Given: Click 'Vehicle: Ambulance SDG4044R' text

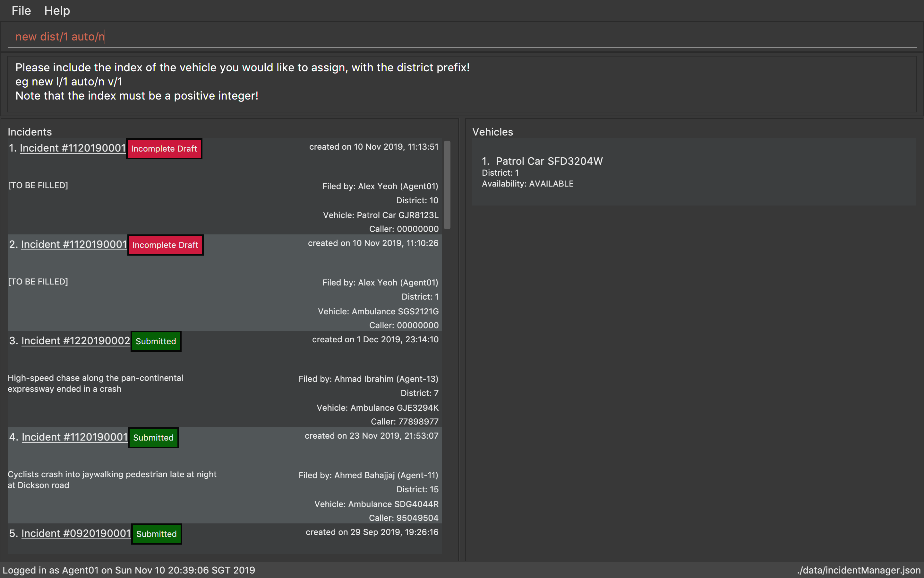Looking at the screenshot, I should [x=376, y=504].
